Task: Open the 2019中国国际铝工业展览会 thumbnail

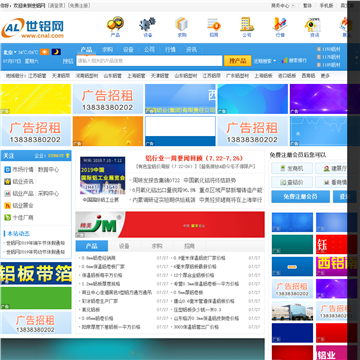Action: 103,176
